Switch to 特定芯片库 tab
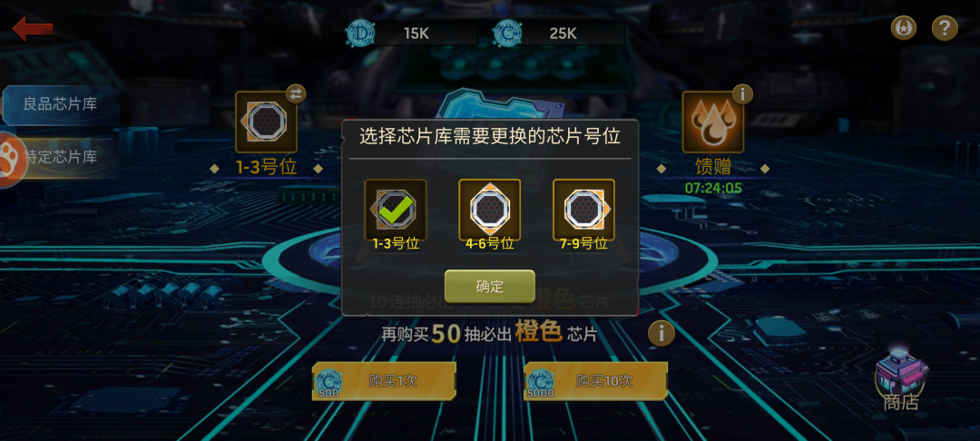Image resolution: width=980 pixels, height=441 pixels. click(x=62, y=156)
